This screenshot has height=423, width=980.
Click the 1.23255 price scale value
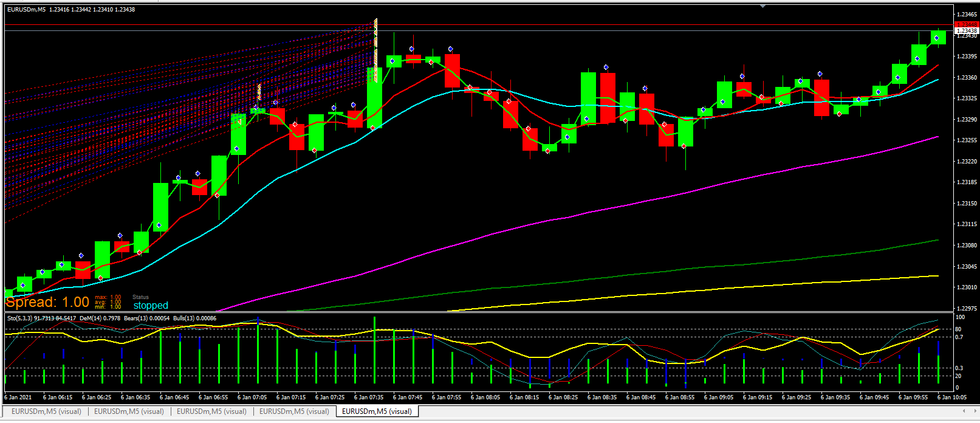tap(967, 140)
